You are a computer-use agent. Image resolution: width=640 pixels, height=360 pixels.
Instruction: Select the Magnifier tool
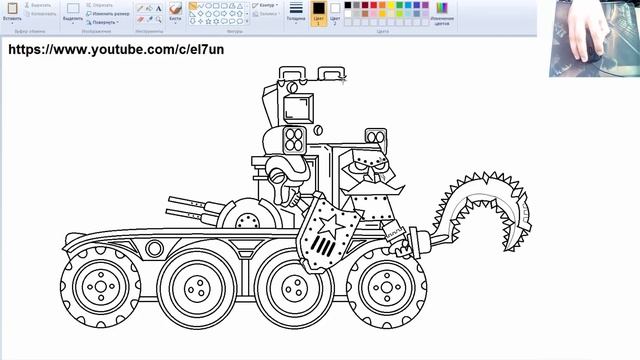(x=158, y=19)
